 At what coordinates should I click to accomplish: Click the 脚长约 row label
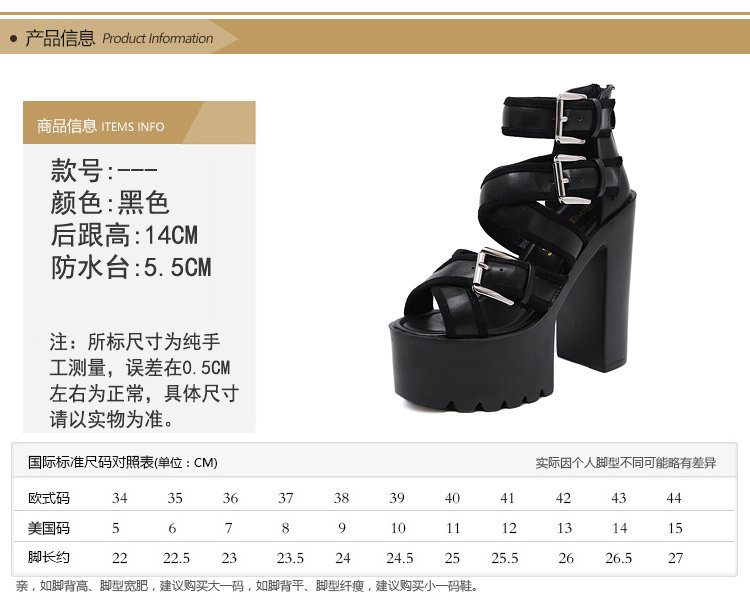click(x=49, y=557)
